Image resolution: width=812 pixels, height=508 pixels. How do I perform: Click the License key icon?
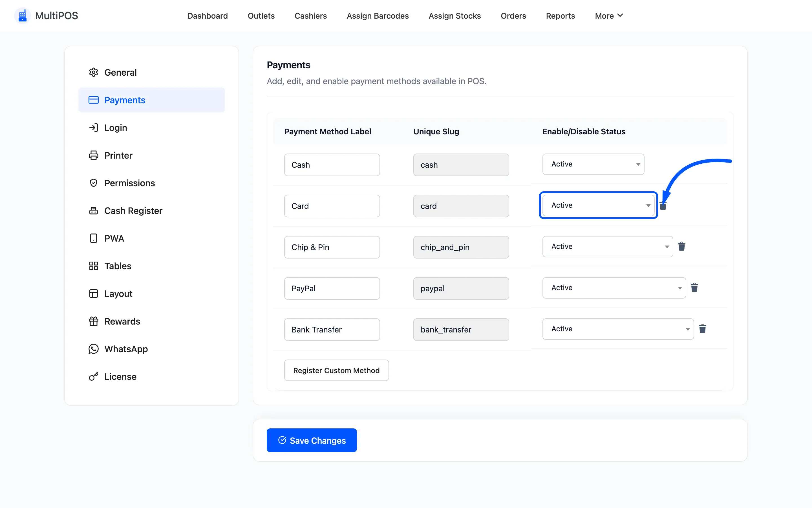coord(93,376)
